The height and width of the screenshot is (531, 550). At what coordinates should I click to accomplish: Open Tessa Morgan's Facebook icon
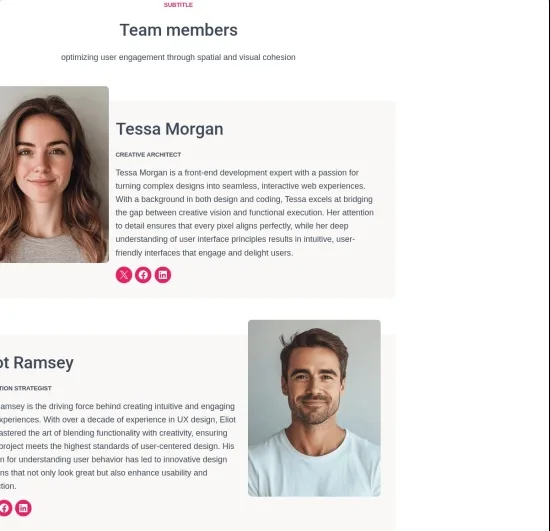point(143,275)
